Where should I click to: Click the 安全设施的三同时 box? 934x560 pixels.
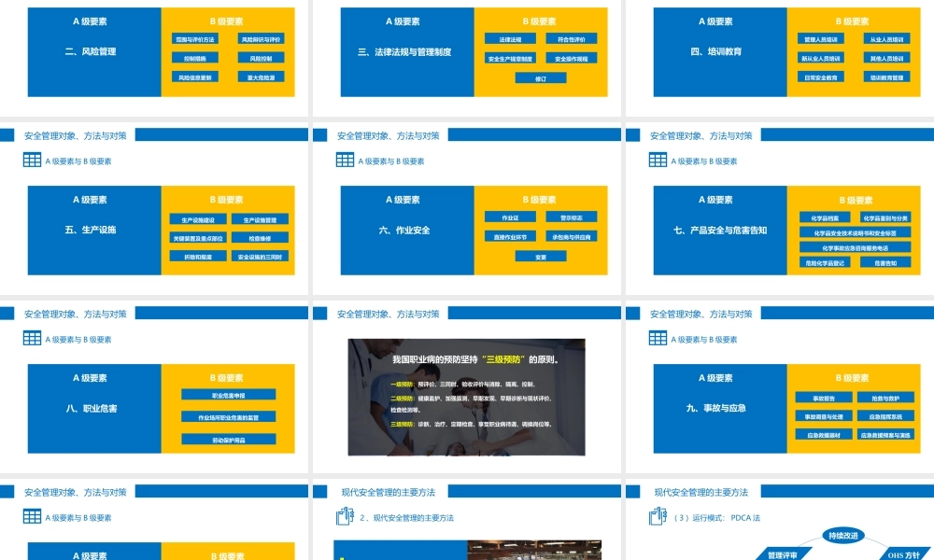coord(260,257)
